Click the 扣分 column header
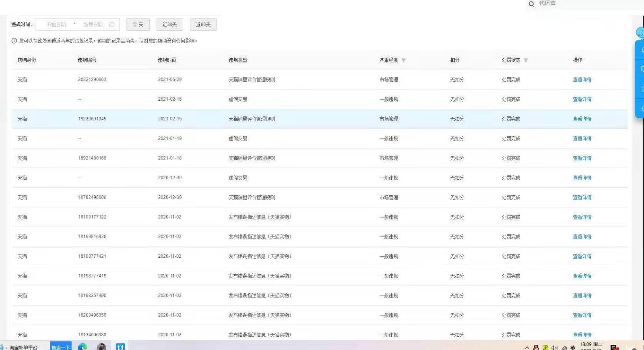 455,60
